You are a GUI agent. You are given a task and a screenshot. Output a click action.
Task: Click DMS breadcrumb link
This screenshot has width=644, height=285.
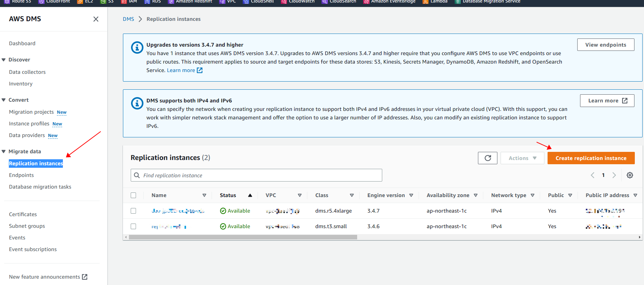tap(129, 19)
